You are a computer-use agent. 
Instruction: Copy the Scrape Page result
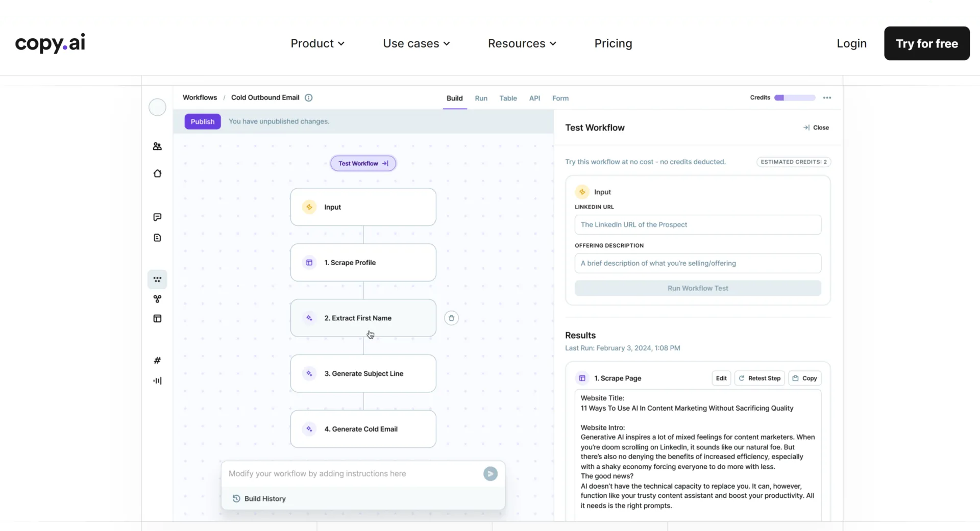(x=804, y=378)
